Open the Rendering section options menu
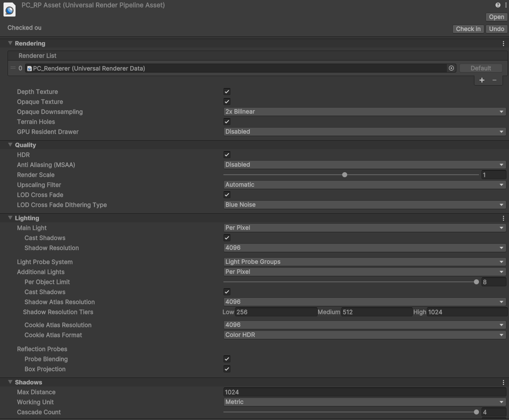Viewport: 509px width, 420px height. pyautogui.click(x=503, y=44)
